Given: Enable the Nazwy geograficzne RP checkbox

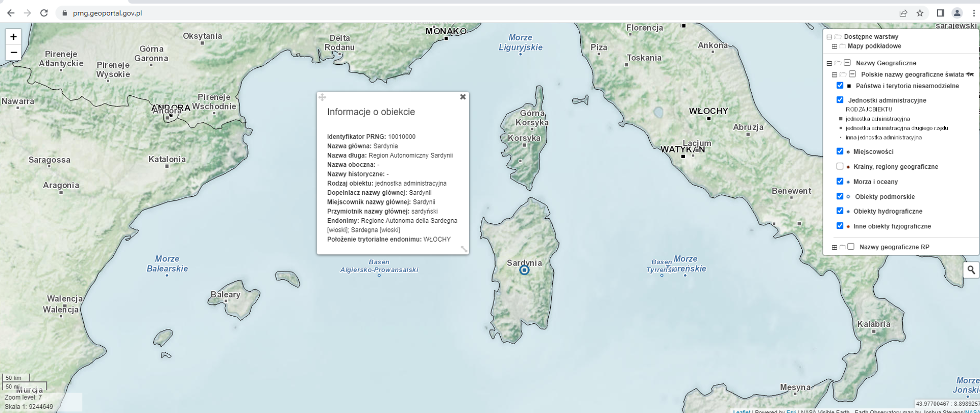Looking at the screenshot, I should (851, 247).
